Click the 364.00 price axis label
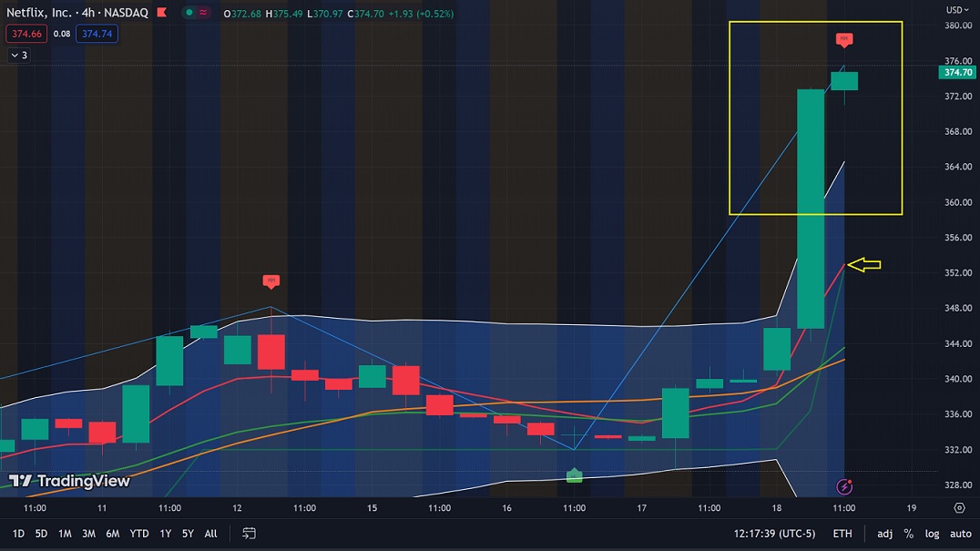 coord(958,167)
